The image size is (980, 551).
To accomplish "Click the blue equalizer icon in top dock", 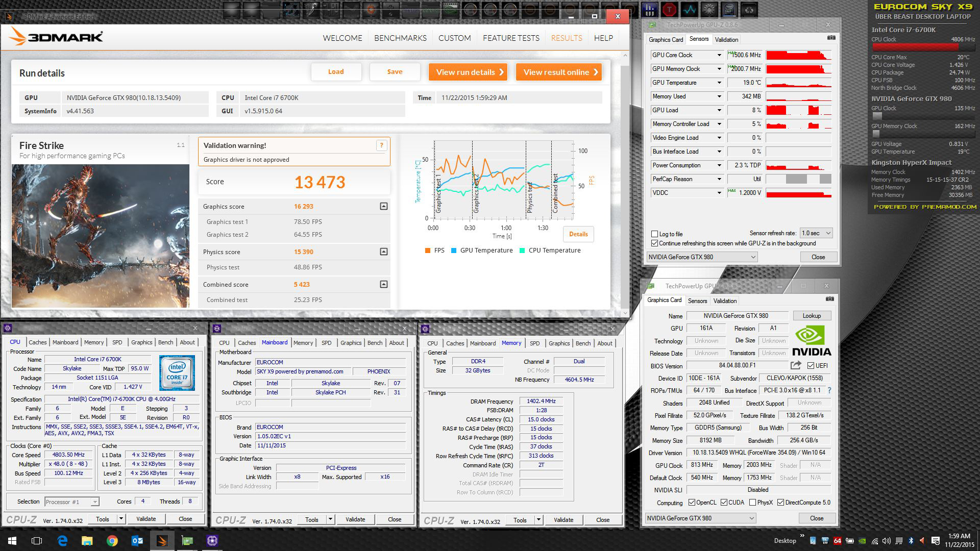I will pyautogui.click(x=649, y=9).
